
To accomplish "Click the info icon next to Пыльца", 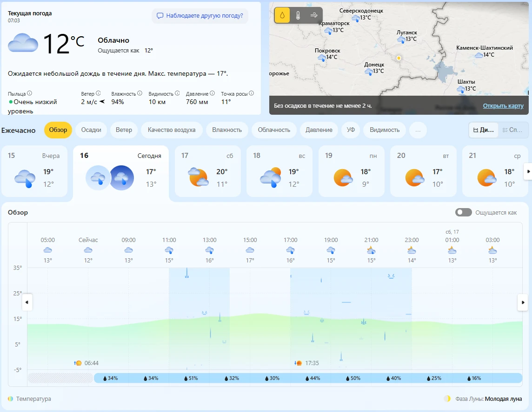I will 29,93.
